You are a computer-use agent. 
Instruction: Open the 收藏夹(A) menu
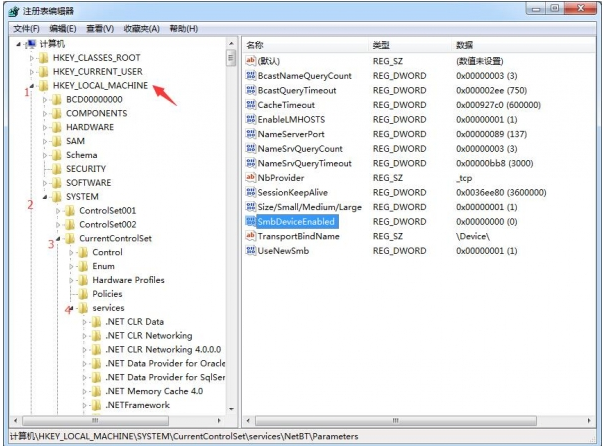[142, 29]
